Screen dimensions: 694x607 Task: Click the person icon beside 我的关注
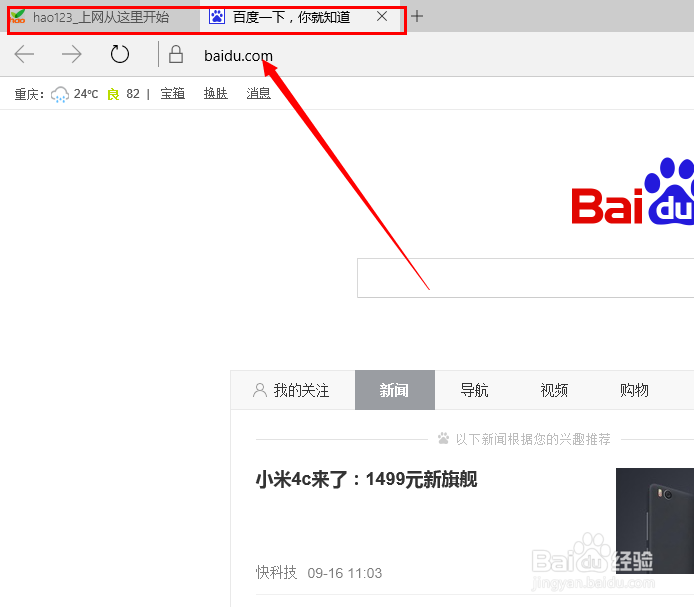(260, 390)
